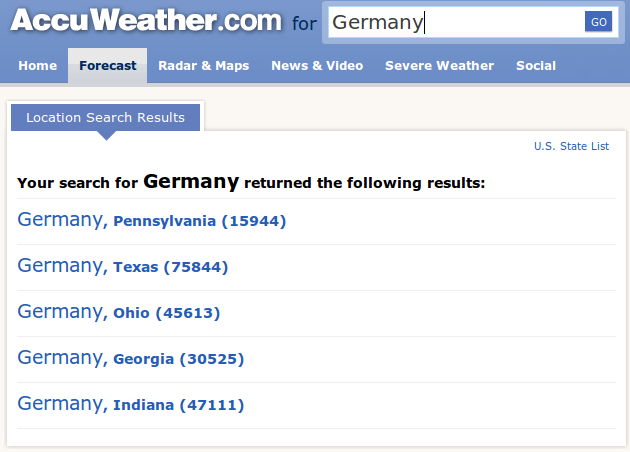Choose Germany, Indiana (47111) result
Viewport: 630px width, 452px height.
pyautogui.click(x=131, y=404)
